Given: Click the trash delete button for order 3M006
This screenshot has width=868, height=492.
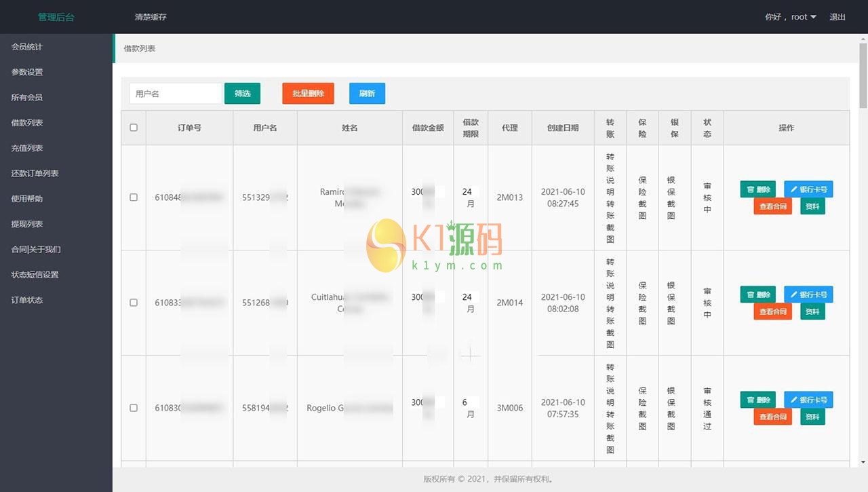Looking at the screenshot, I should tap(757, 400).
